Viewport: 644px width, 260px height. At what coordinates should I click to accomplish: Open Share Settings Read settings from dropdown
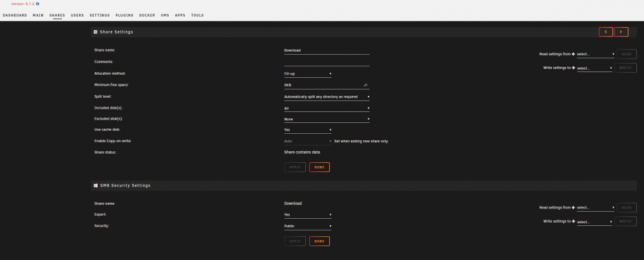(596, 54)
